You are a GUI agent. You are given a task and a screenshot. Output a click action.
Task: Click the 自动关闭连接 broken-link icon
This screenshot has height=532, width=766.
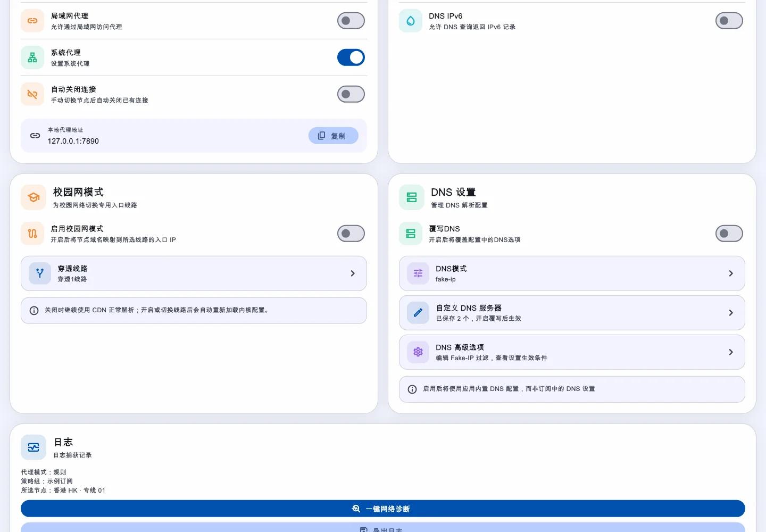pos(32,94)
